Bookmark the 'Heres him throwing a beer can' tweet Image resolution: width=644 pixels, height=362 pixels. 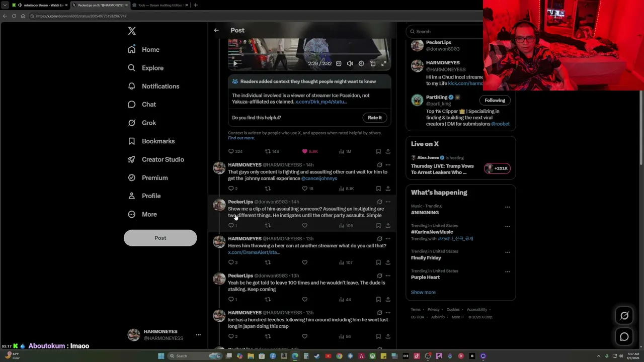pos(378,262)
